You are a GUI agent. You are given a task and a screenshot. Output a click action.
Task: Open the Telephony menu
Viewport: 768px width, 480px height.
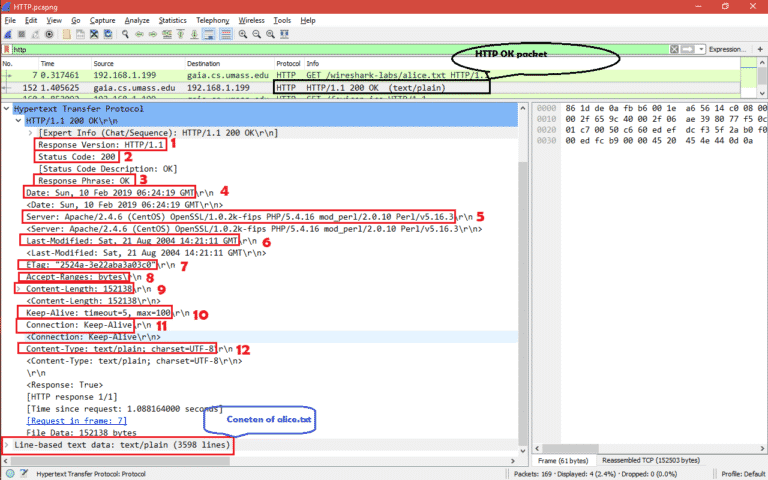[213, 21]
